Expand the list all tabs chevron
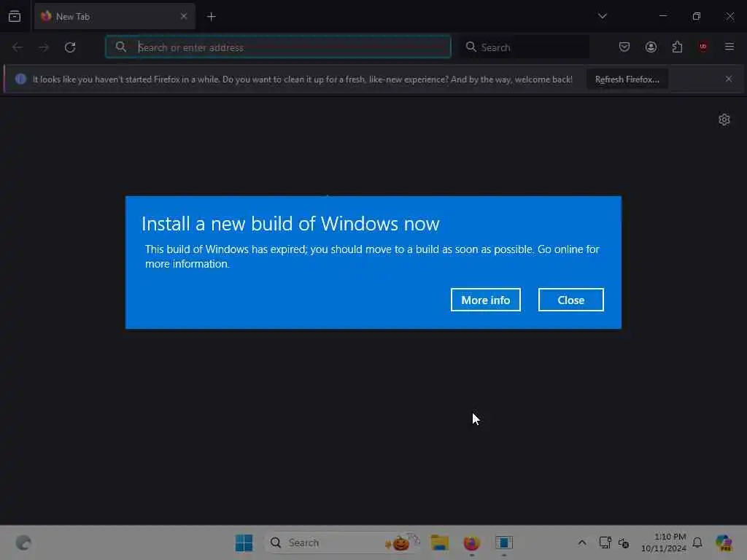 pos(602,16)
